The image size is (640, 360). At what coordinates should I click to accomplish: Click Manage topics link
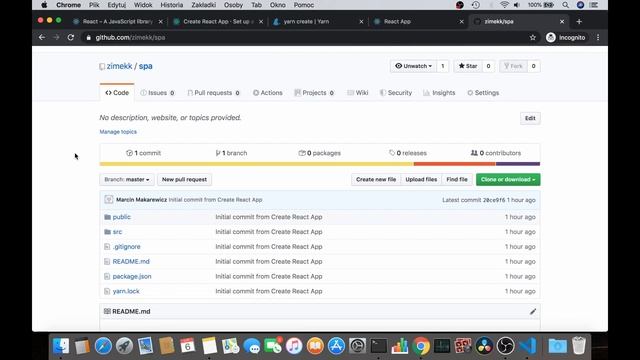point(118,132)
